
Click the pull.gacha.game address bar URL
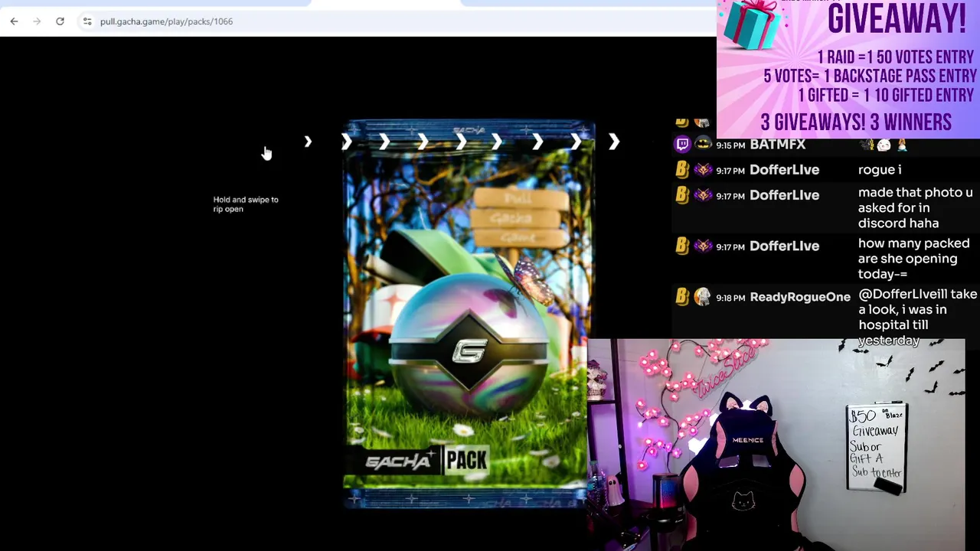click(x=166, y=21)
